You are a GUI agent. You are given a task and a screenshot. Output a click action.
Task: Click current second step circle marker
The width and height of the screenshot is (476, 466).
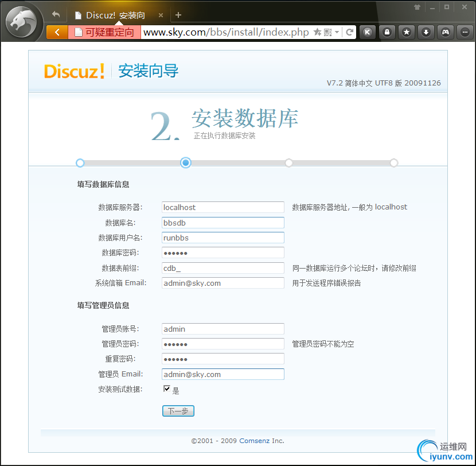click(x=185, y=163)
